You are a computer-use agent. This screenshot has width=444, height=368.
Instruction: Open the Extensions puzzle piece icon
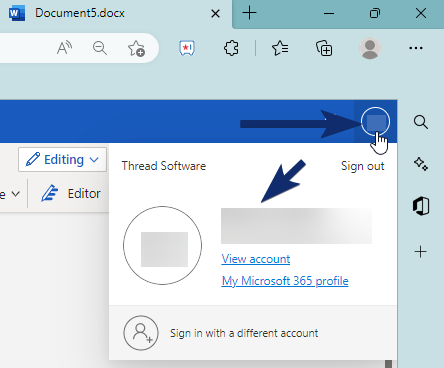pos(231,48)
